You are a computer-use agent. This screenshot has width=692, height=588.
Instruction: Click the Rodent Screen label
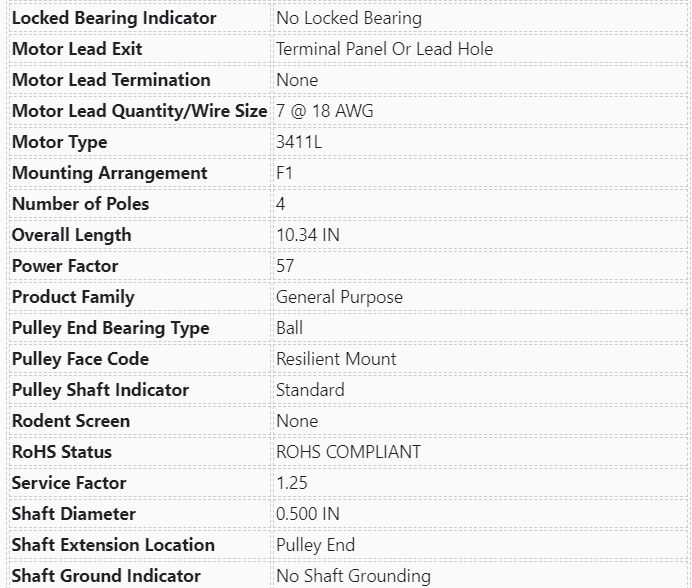pyautogui.click(x=71, y=421)
